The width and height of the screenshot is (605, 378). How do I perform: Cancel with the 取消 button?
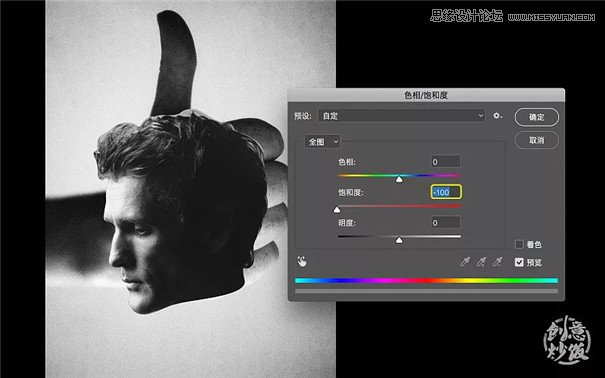(x=536, y=140)
